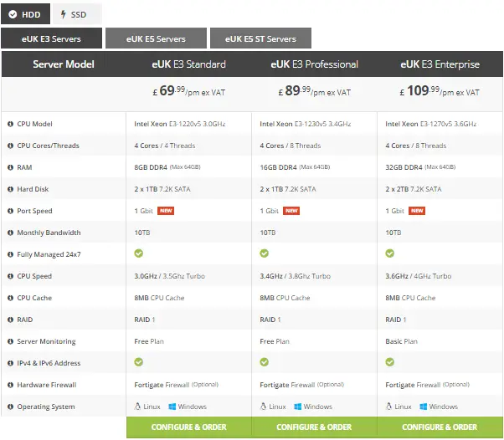504x440 pixels.
Task: Click the Operating System row label
Action: [46, 407]
